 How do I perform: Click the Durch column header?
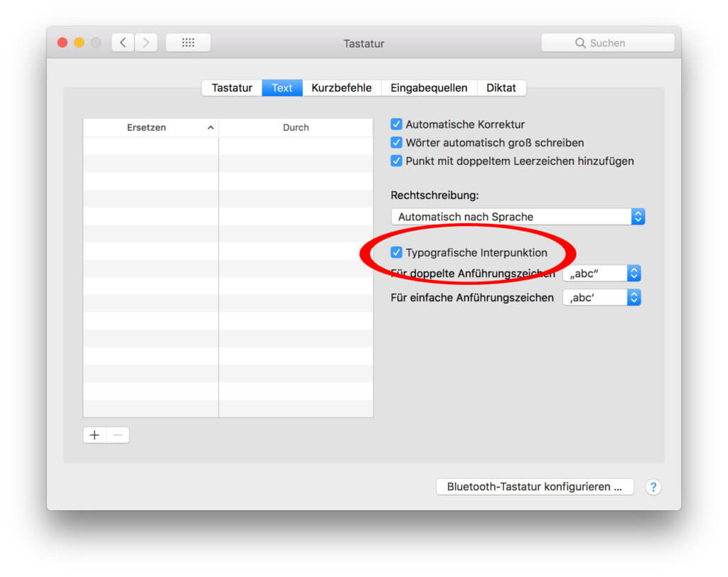[x=296, y=127]
